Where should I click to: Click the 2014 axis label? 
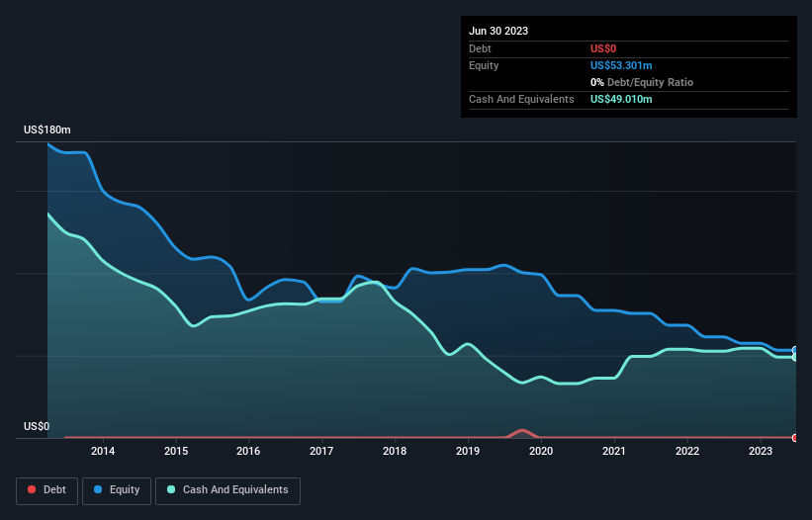tap(103, 451)
